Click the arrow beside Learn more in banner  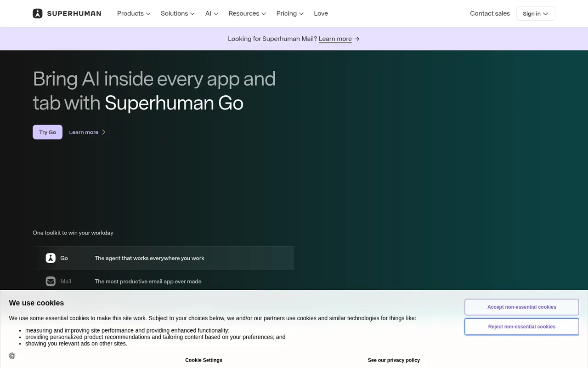point(357,39)
